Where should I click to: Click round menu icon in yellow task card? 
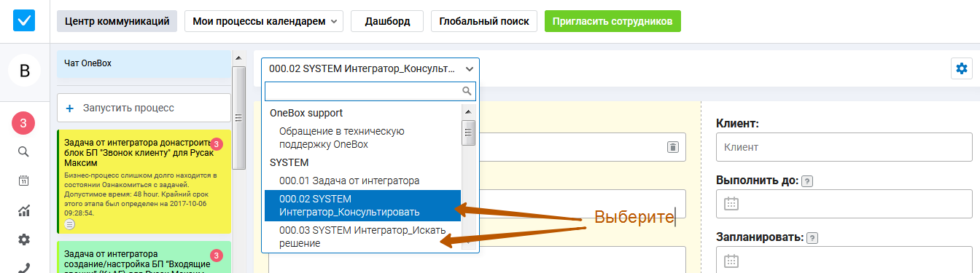point(70,224)
